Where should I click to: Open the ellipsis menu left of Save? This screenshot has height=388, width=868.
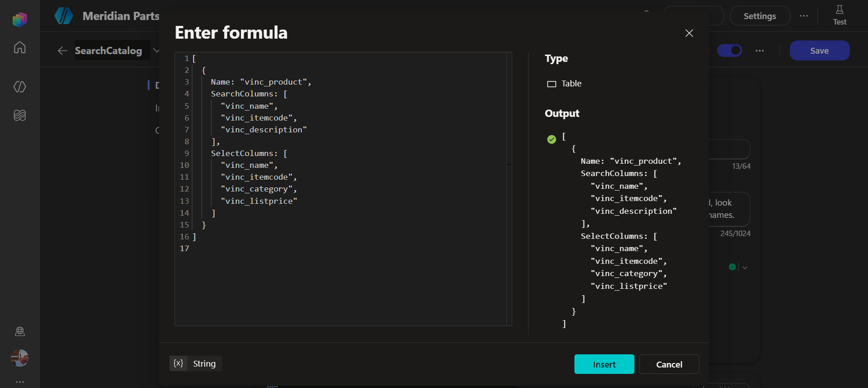pyautogui.click(x=760, y=51)
